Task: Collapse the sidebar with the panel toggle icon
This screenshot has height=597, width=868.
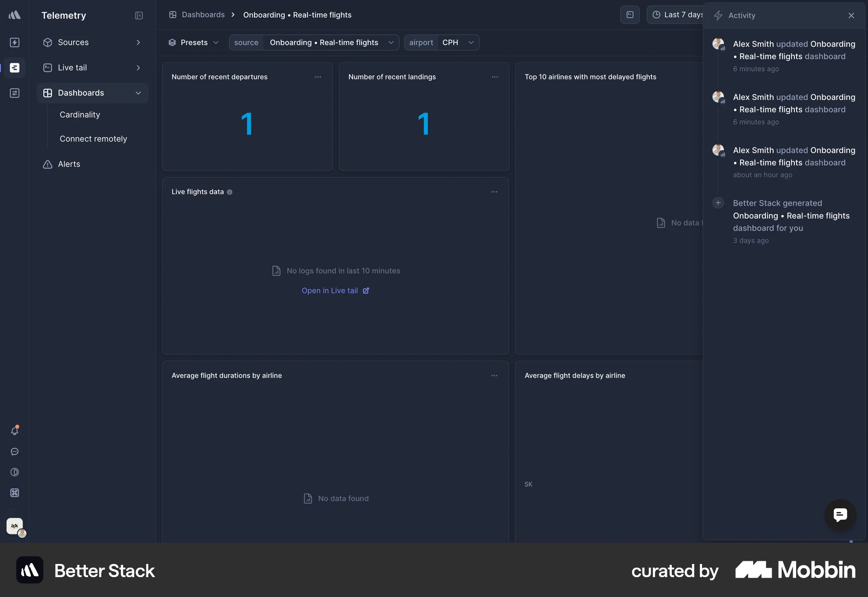Action: click(x=139, y=15)
